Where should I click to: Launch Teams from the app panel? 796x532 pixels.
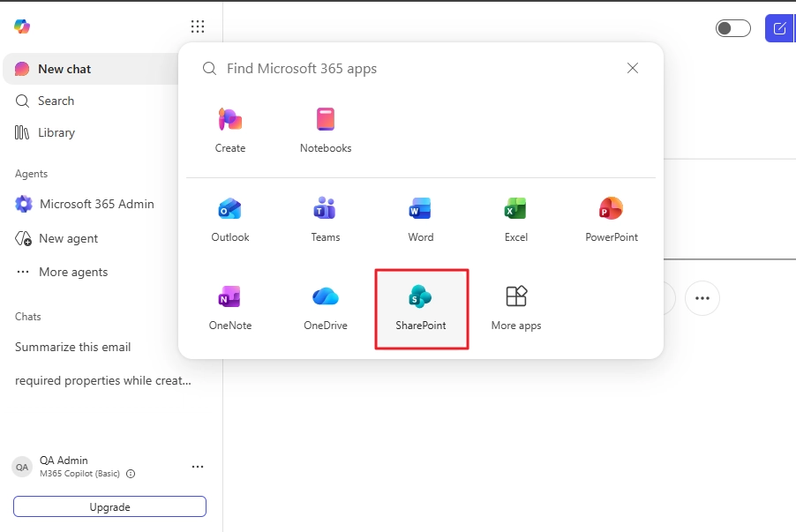click(x=326, y=220)
